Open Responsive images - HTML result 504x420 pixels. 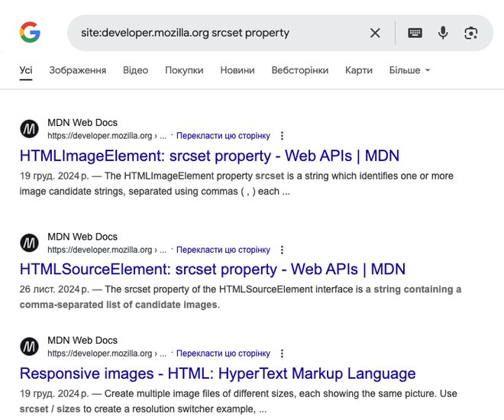218,373
